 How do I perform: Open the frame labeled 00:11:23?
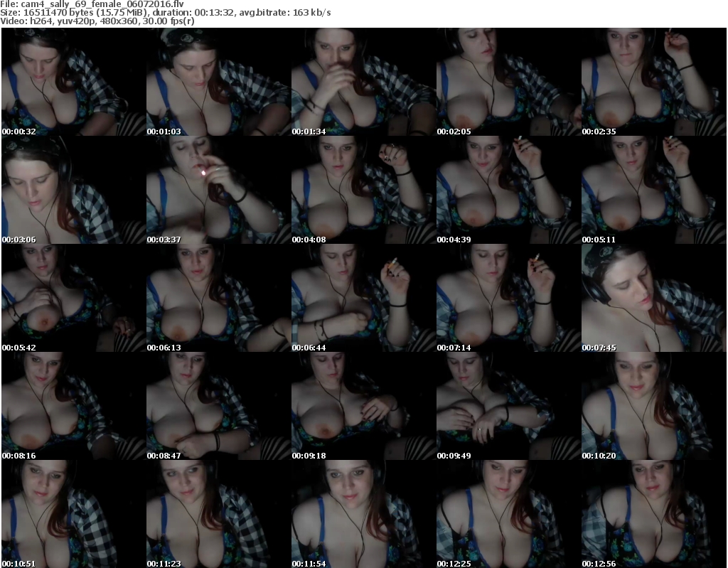tap(218, 514)
